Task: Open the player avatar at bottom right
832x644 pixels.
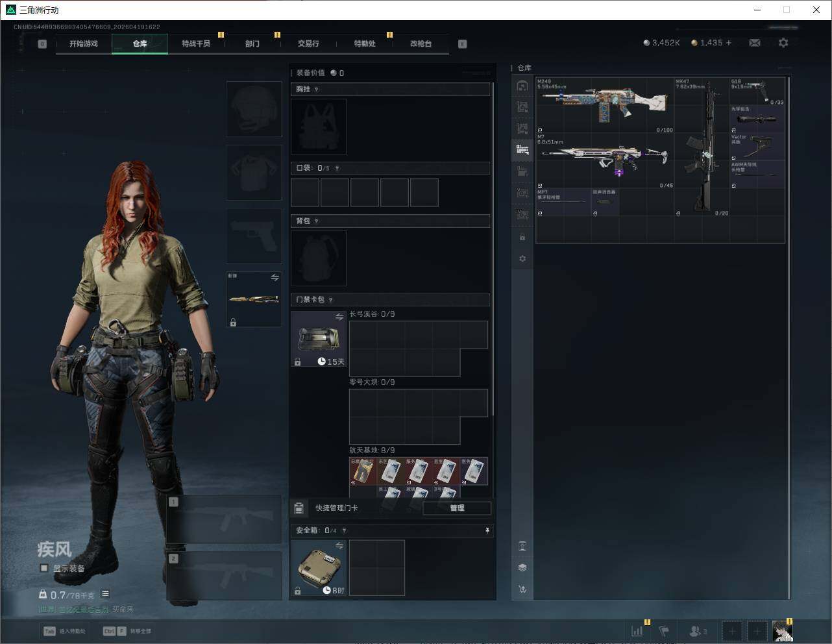Action: 782,631
